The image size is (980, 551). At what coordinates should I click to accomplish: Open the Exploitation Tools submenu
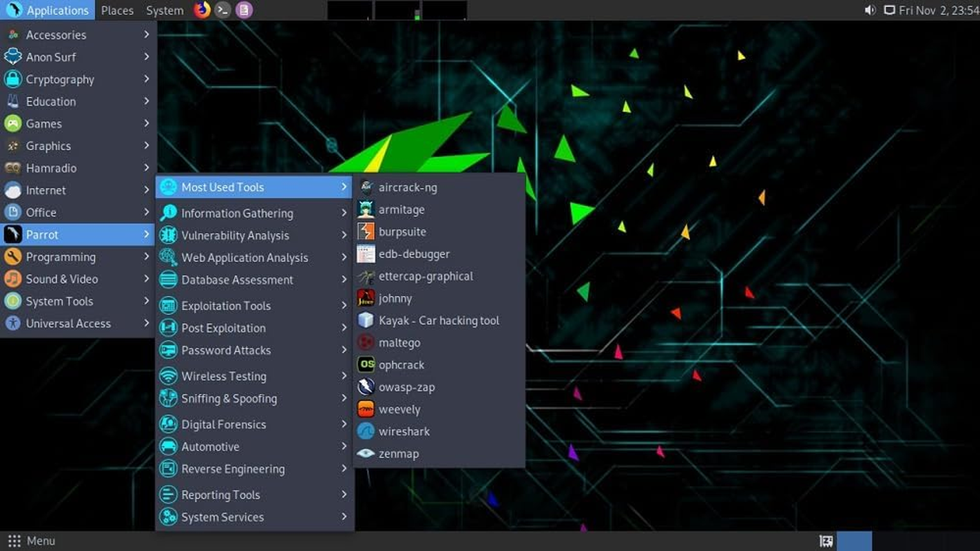click(x=225, y=305)
